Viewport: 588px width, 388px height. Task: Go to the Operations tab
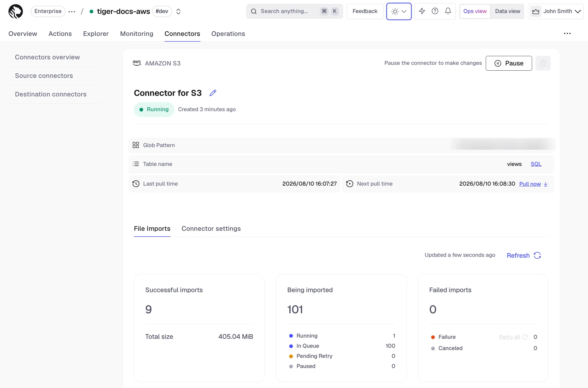tap(228, 34)
